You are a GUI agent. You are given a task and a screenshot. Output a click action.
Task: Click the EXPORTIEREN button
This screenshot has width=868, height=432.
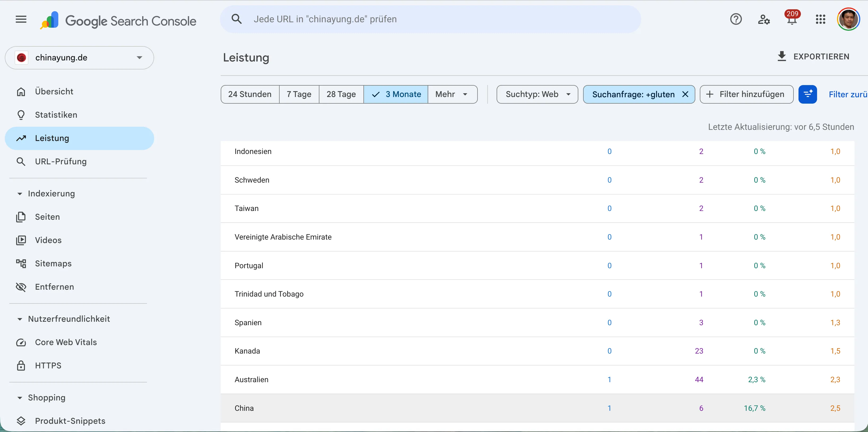[813, 56]
